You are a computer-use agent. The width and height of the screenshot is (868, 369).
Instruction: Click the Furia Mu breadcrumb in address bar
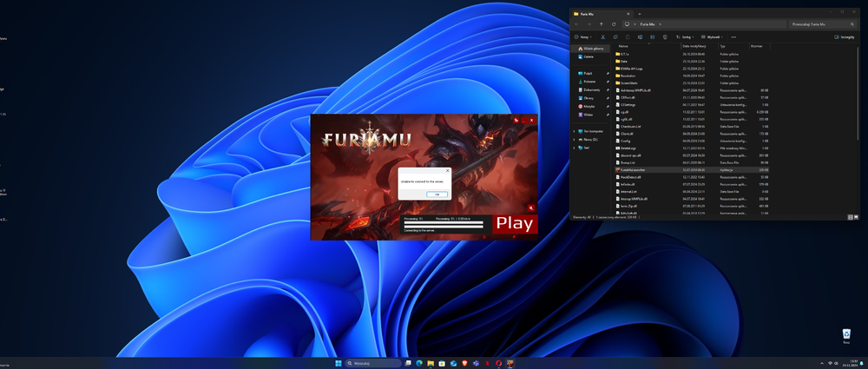(x=648, y=24)
